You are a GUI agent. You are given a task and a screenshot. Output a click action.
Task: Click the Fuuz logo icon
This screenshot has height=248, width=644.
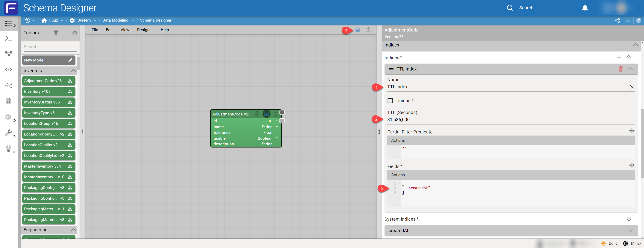point(11,8)
